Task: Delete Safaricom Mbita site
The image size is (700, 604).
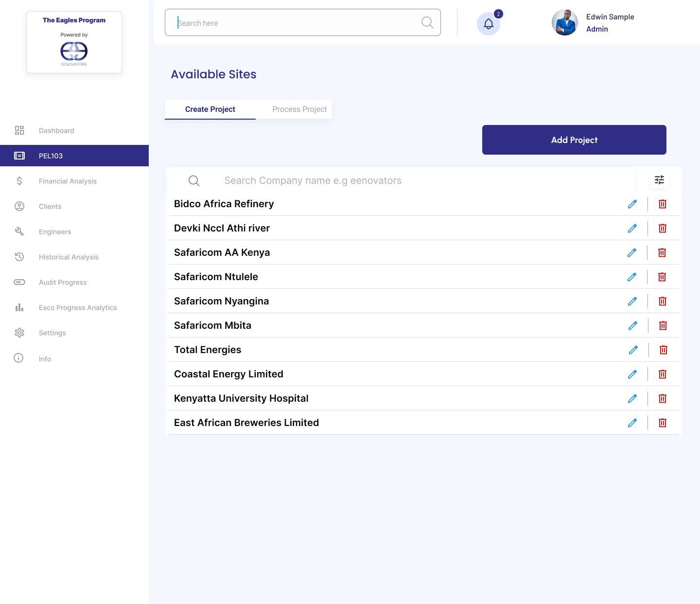Action: (x=663, y=325)
